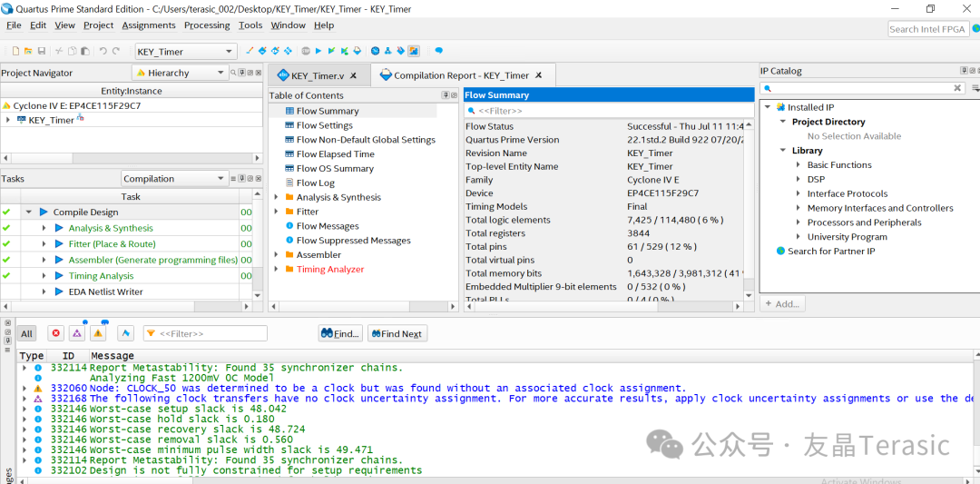Expand the Basic Functions library
This screenshot has height=484, width=980.
[799, 165]
